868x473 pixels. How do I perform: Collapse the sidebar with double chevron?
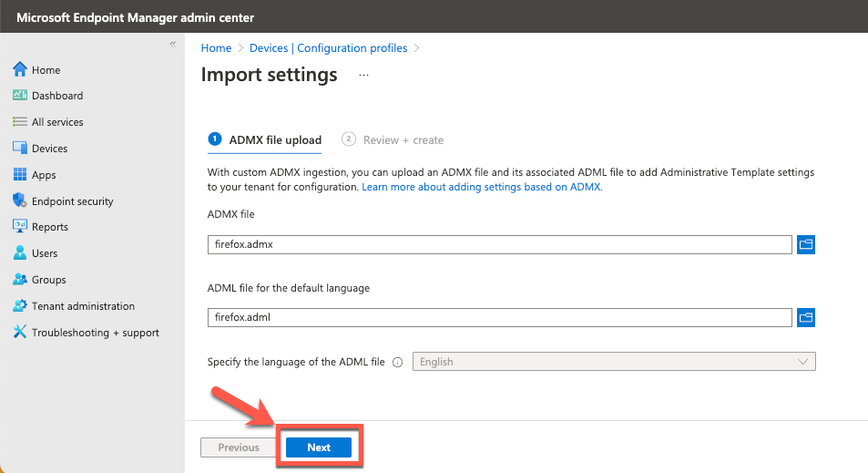pyautogui.click(x=173, y=45)
